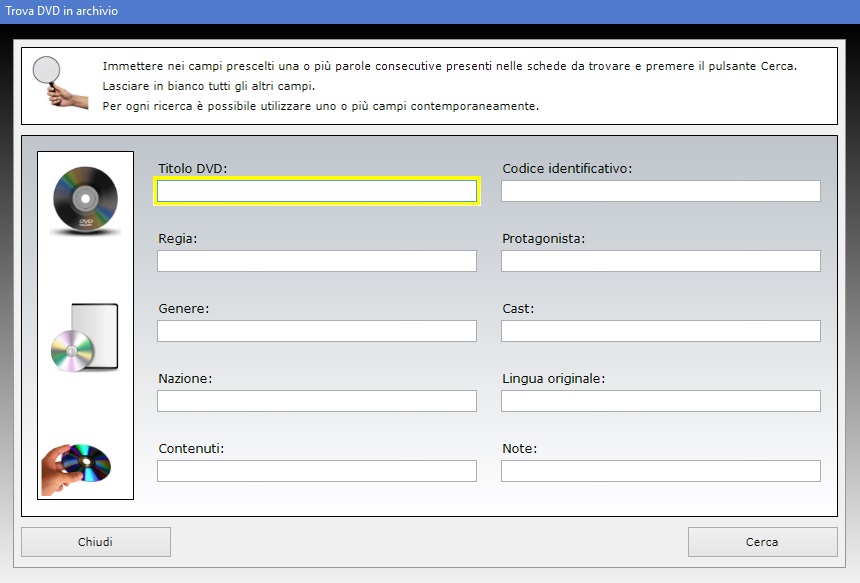Click the 'Trova DVD in archivio' title bar
The width and height of the screenshot is (860, 583).
430,11
